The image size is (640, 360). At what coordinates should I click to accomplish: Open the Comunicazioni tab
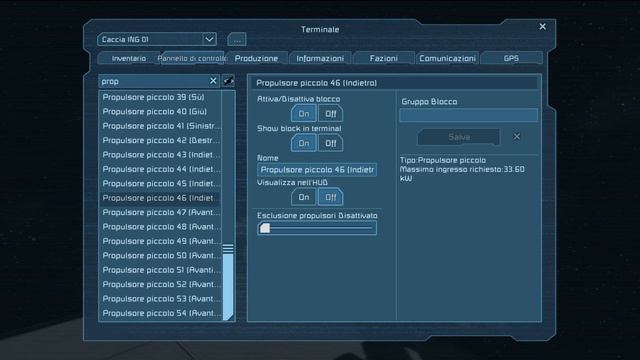point(447,58)
